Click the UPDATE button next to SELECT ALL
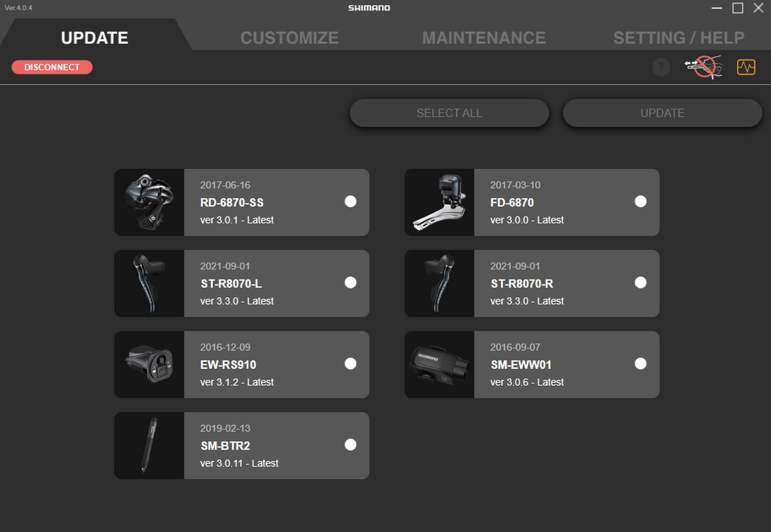The height and width of the screenshot is (532, 771). pyautogui.click(x=662, y=113)
